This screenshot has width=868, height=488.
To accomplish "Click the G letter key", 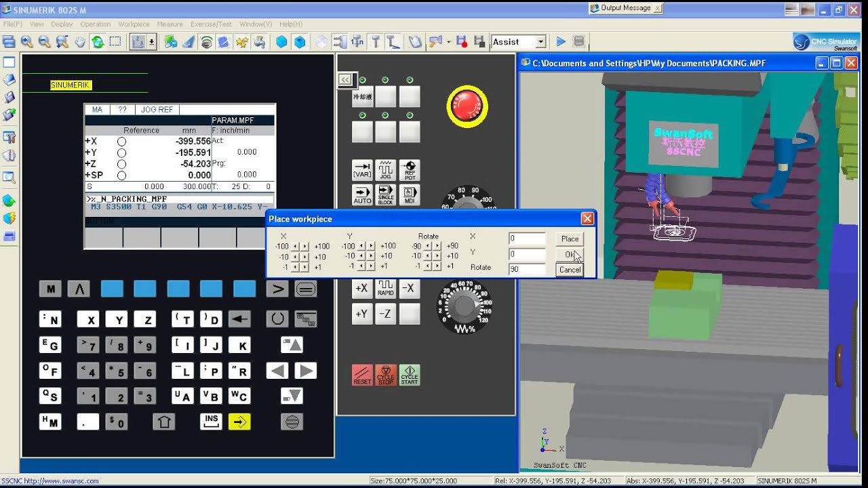I will [50, 345].
